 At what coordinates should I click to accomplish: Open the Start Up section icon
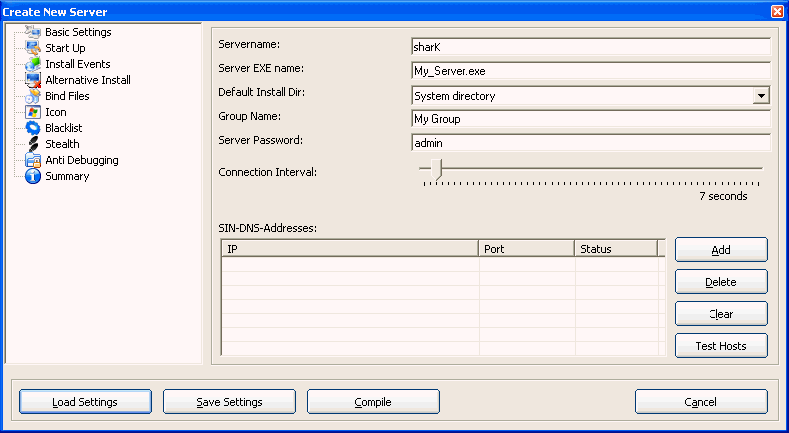[32, 48]
